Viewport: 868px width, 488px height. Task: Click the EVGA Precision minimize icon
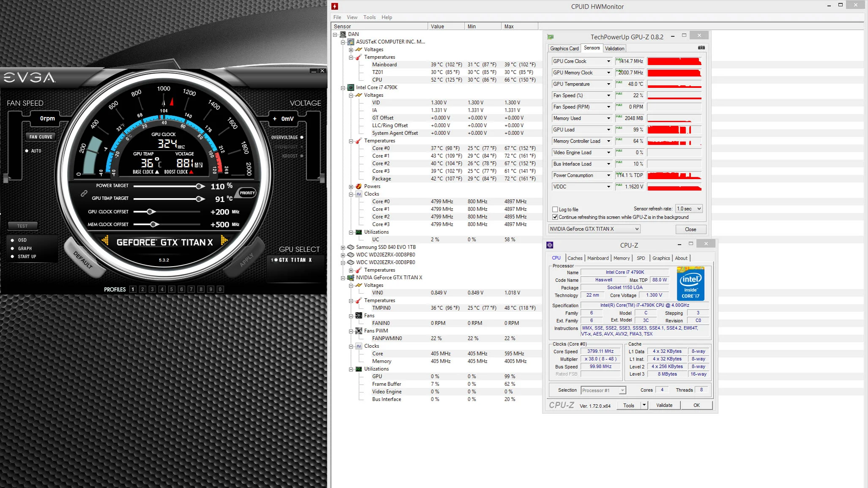(314, 71)
